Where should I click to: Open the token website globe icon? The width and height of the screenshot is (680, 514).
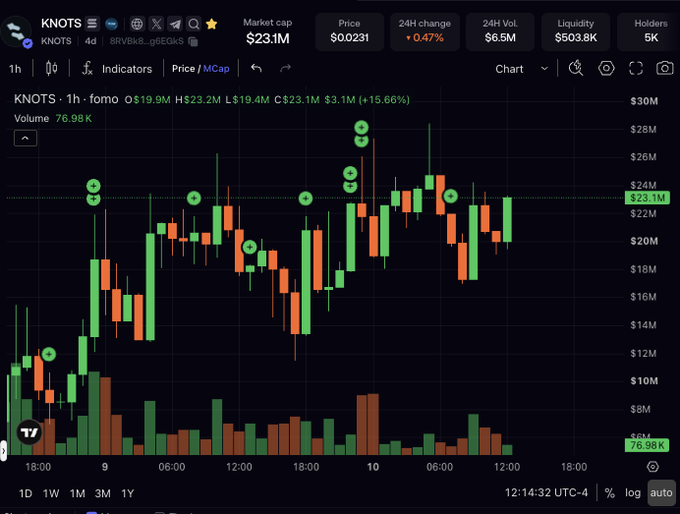[x=137, y=24]
